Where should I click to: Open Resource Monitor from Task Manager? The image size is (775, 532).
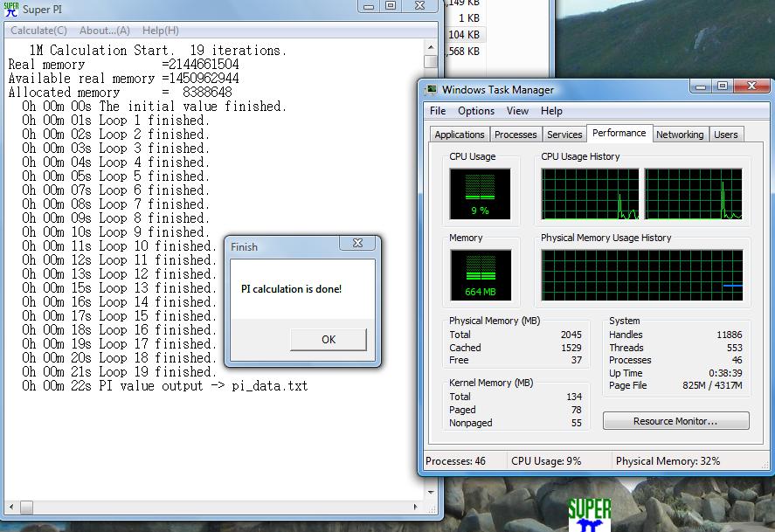click(675, 421)
